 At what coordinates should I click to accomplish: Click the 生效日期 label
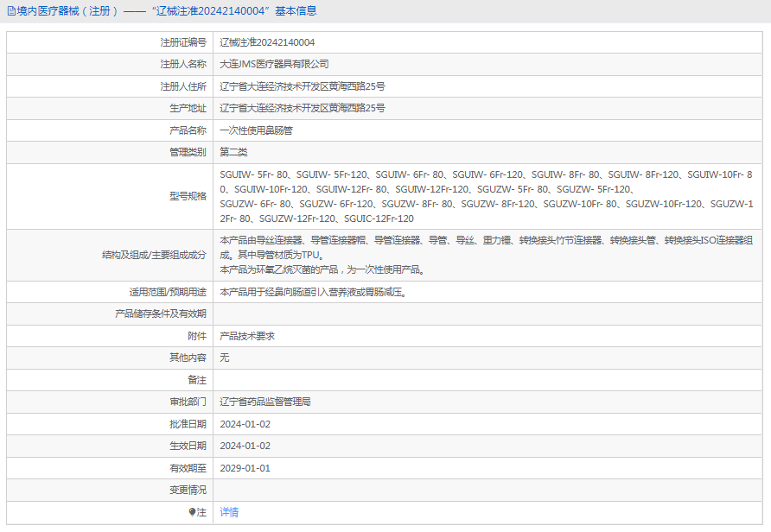click(188, 446)
